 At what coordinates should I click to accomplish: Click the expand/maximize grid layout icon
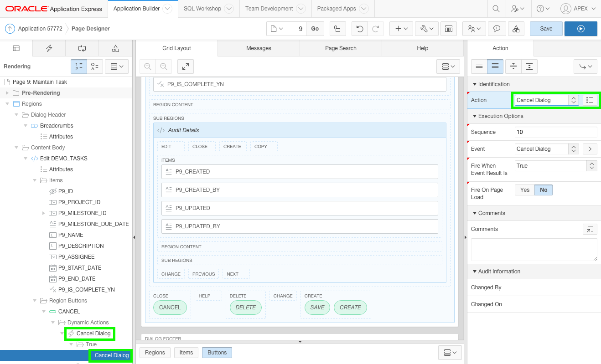tap(186, 67)
